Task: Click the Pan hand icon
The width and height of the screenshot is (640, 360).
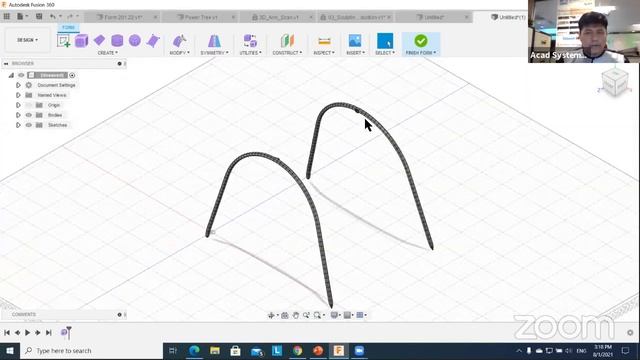Action: coord(296,315)
